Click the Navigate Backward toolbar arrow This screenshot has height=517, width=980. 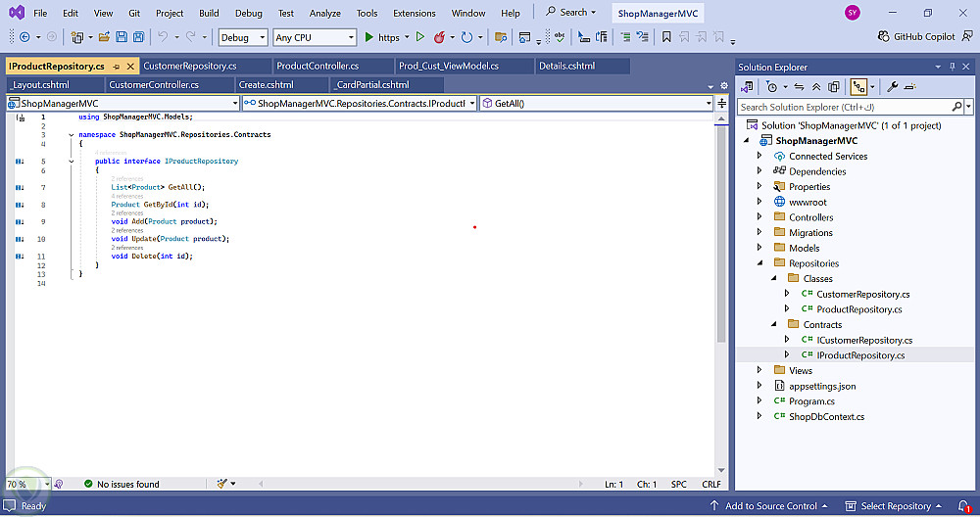click(x=24, y=37)
